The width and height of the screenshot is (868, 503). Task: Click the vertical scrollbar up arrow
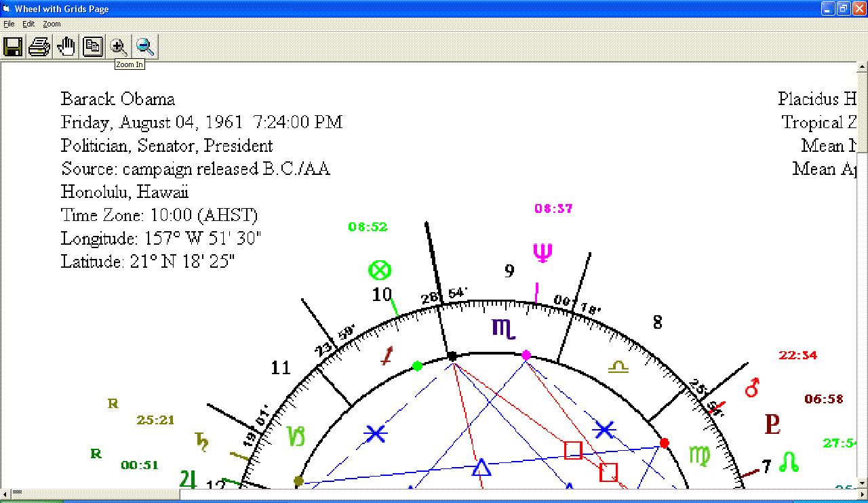[x=862, y=67]
